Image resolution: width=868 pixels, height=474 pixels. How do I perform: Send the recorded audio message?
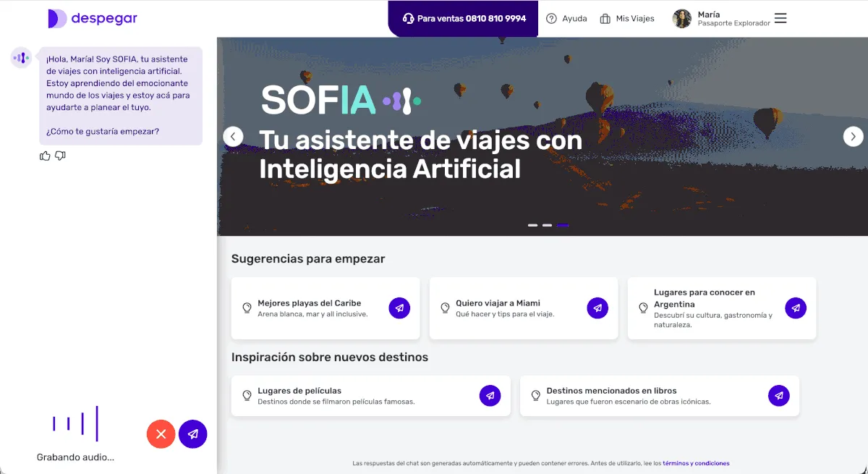pyautogui.click(x=193, y=434)
